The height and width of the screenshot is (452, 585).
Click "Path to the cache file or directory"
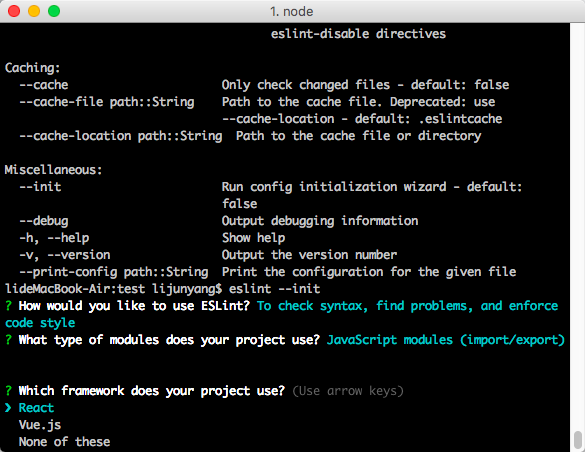point(359,136)
